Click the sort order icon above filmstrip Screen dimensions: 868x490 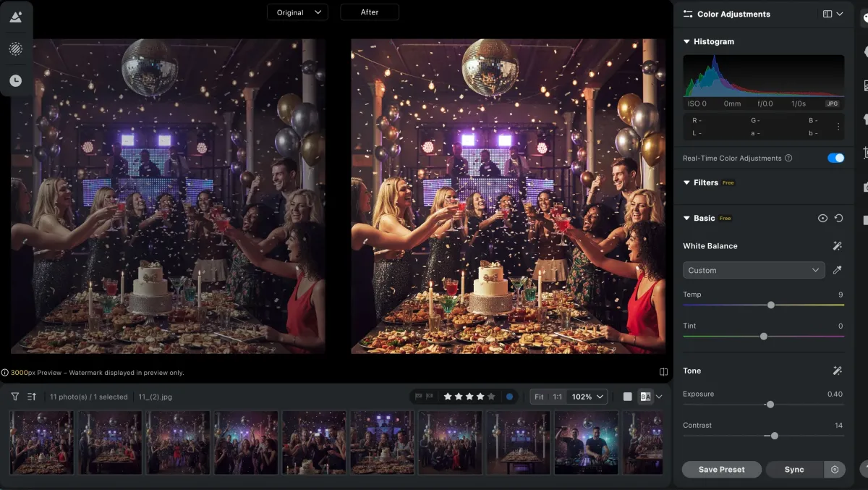click(x=32, y=397)
